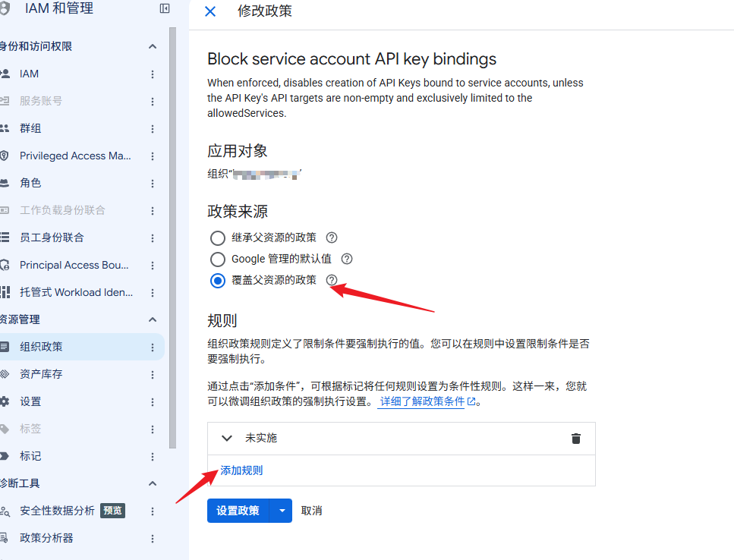Select the 继承父资源的政策 radio option

click(x=218, y=238)
